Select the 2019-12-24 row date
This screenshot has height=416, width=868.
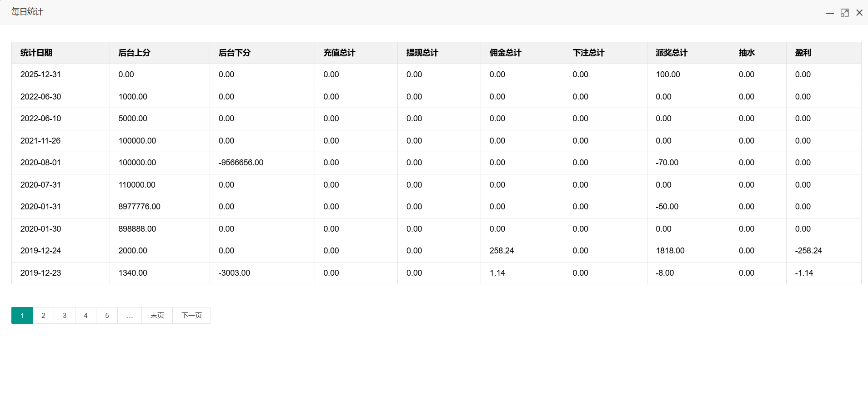click(x=40, y=251)
